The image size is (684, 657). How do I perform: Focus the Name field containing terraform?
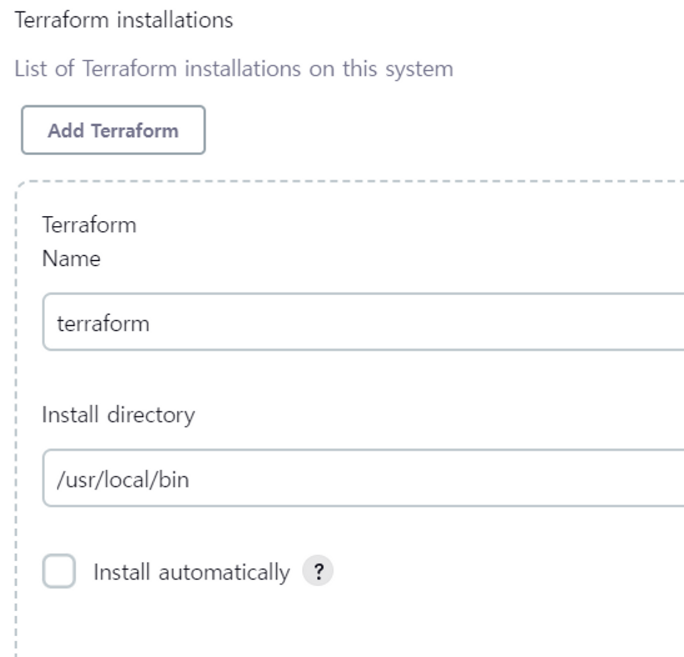362,322
